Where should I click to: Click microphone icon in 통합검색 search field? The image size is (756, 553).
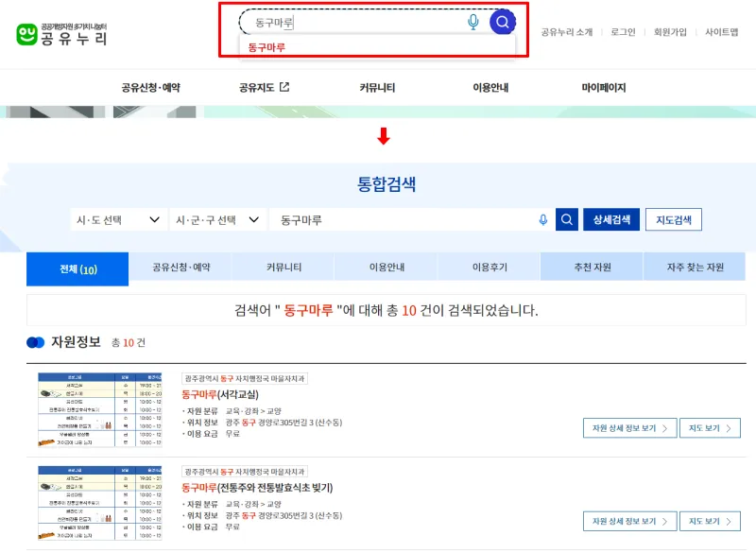(543, 219)
